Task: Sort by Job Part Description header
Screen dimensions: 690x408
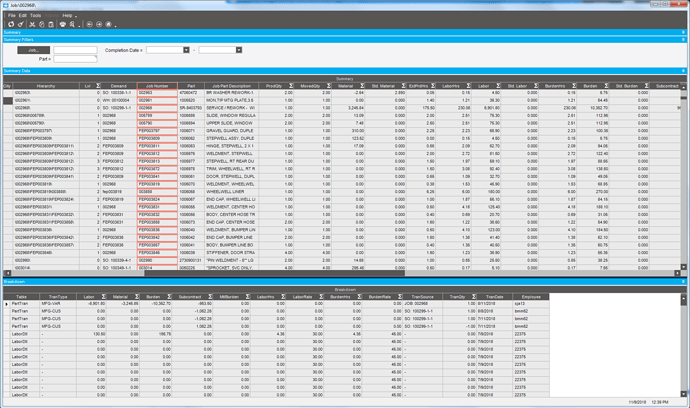Action: tap(231, 86)
